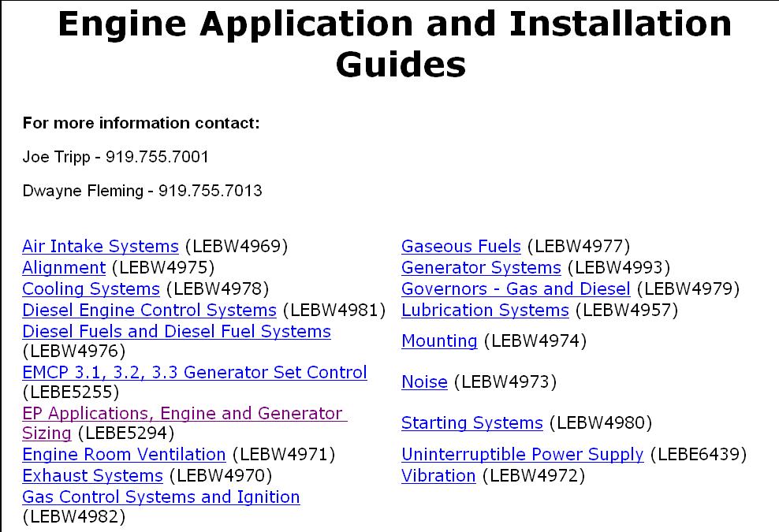Open Uninterruptible Power Supply guide
The image size is (779, 532).
click(x=522, y=455)
